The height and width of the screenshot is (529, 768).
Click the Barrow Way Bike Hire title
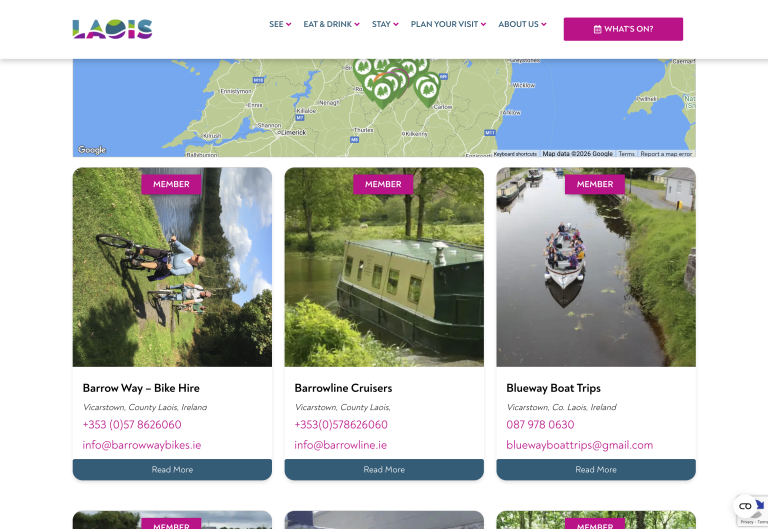141,388
